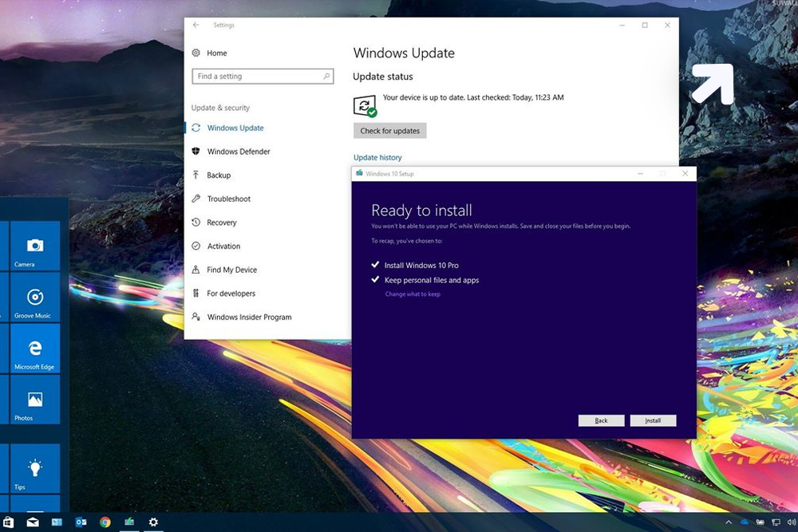The width and height of the screenshot is (798, 532).
Task: Click 'Keep personal files and apps' text
Action: (432, 280)
